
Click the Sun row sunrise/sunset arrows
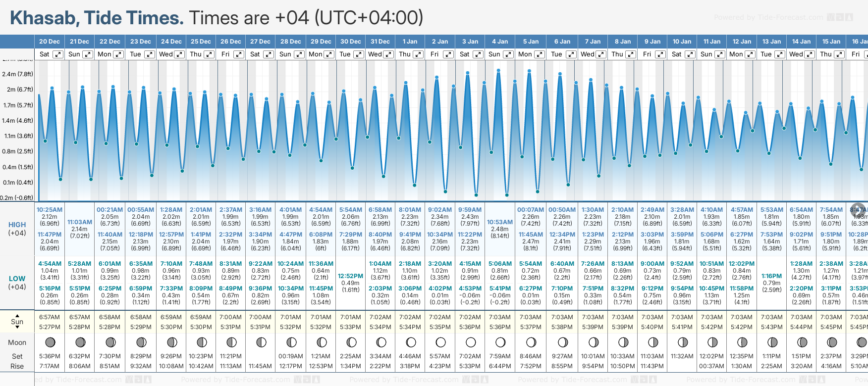click(17, 321)
